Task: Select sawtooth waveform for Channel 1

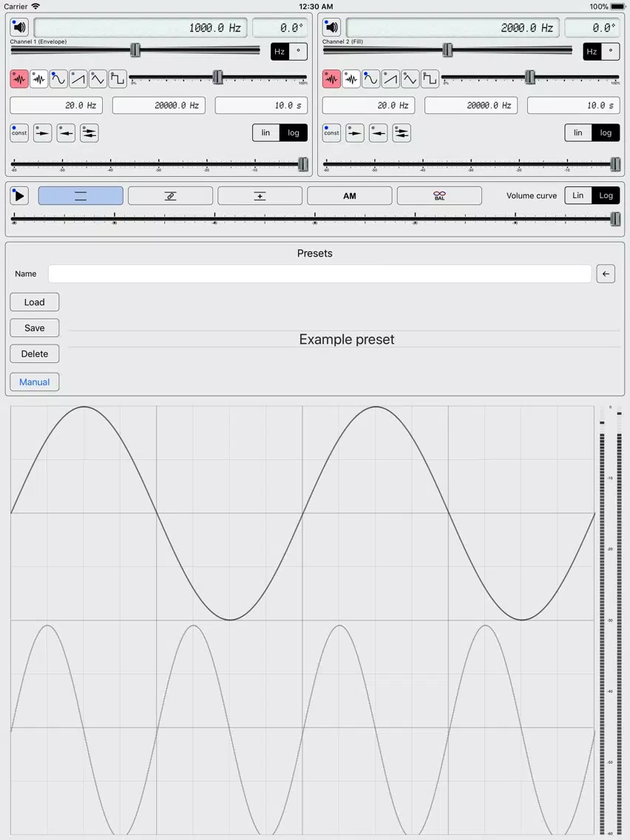Action: pos(78,79)
